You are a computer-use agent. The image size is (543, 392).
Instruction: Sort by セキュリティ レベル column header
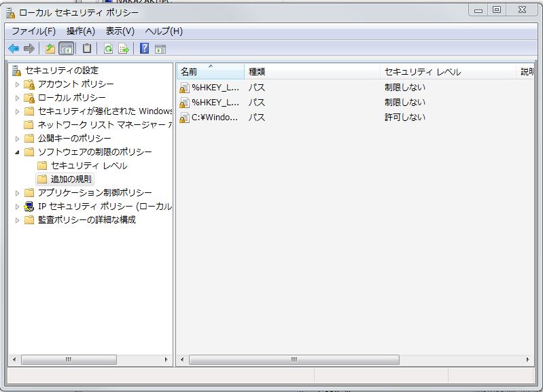point(447,71)
